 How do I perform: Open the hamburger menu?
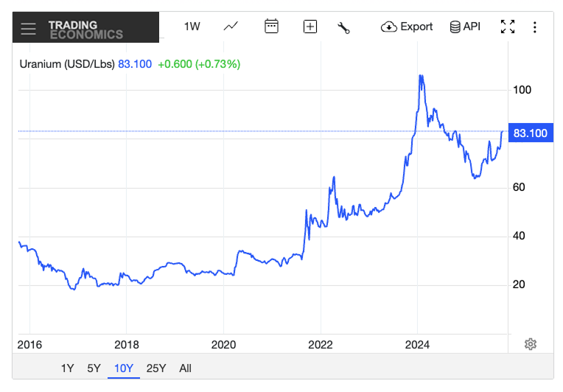click(x=28, y=29)
